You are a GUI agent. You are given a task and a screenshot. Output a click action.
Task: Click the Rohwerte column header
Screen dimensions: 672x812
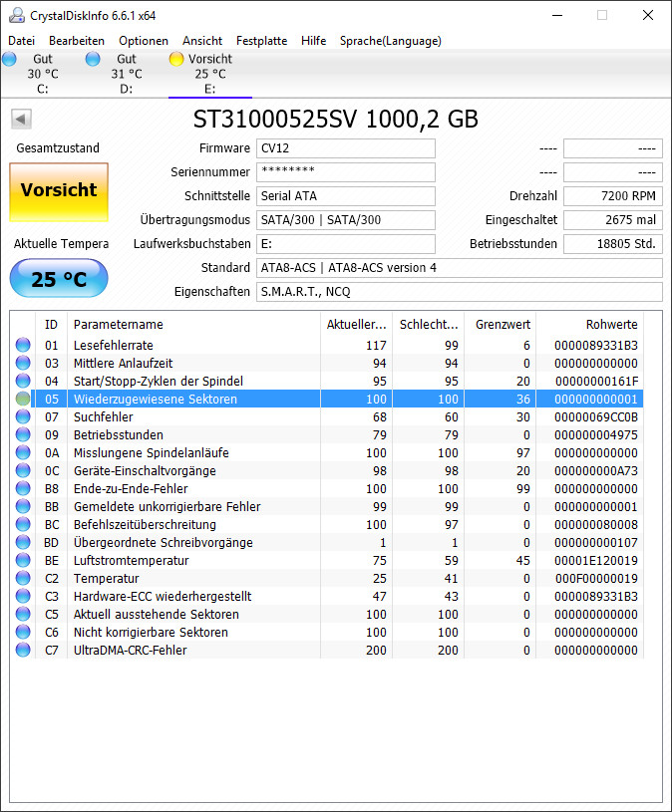pyautogui.click(x=589, y=325)
